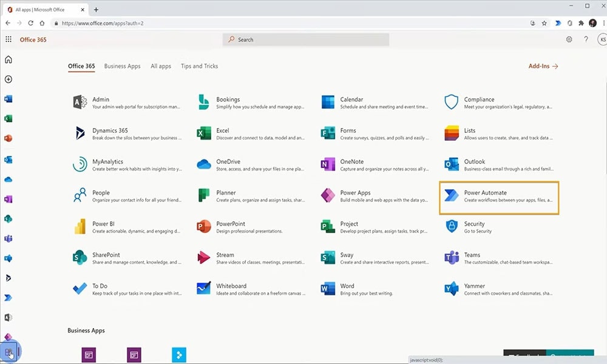This screenshot has width=607, height=364.
Task: Open Word from the left sidebar
Action: coord(8,99)
